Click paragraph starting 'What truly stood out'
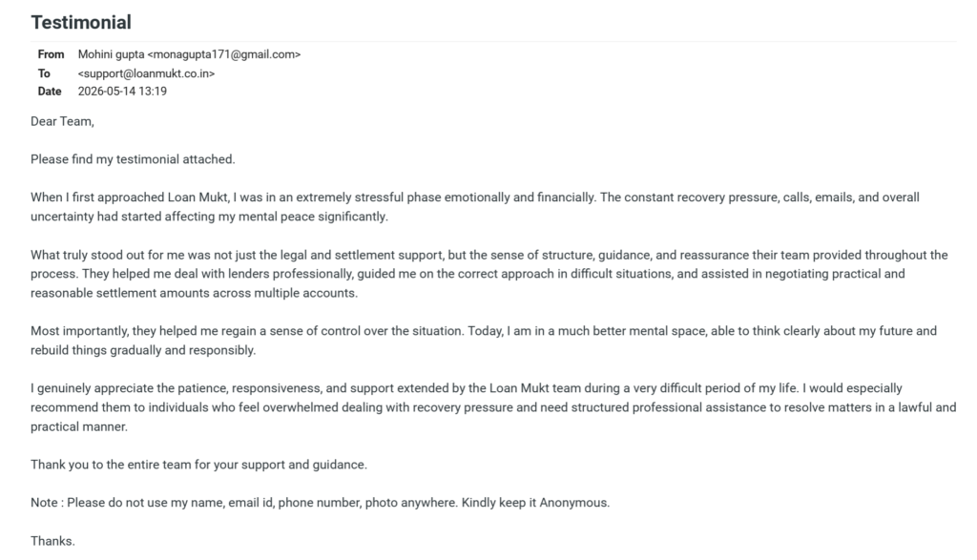 [x=489, y=274]
